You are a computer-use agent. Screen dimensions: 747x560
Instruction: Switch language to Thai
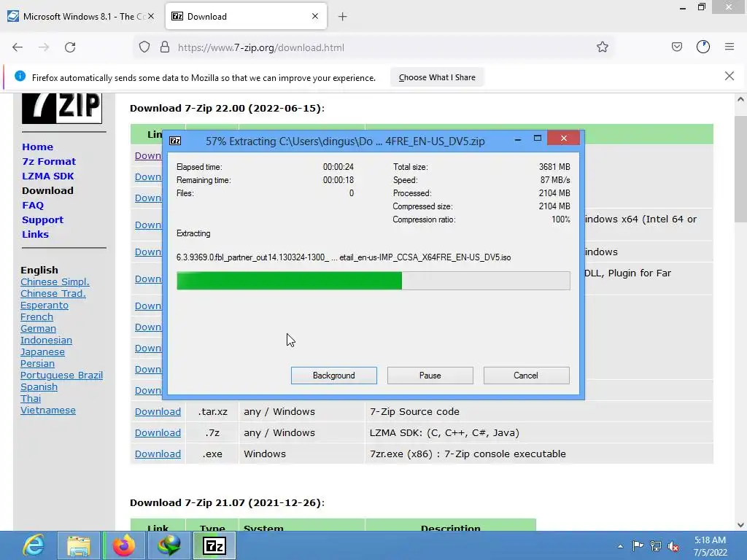coord(31,399)
